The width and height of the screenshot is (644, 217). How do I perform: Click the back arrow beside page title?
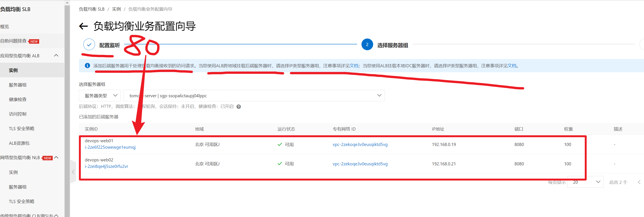tap(83, 26)
